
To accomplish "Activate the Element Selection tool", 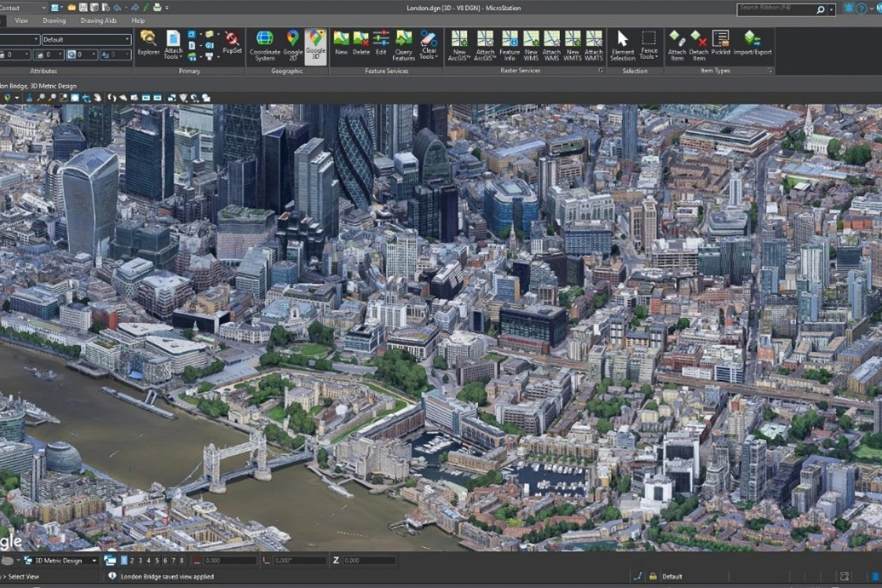I will click(x=622, y=45).
